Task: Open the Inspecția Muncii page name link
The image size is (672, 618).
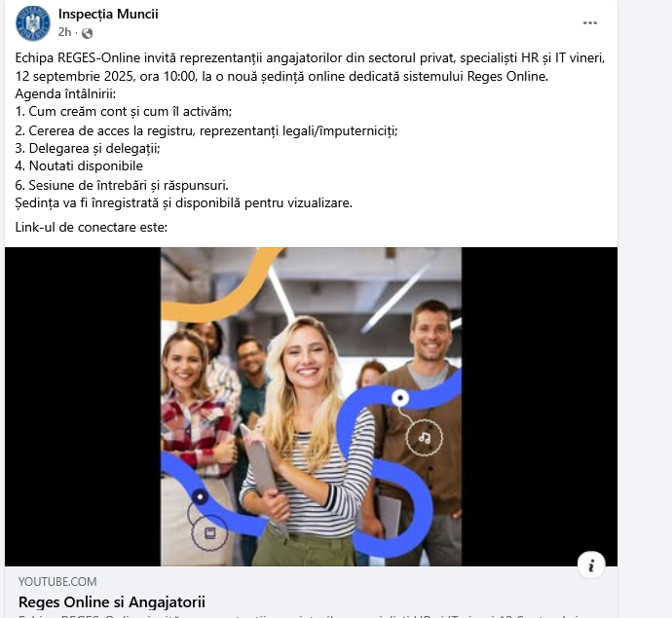Action: [108, 15]
